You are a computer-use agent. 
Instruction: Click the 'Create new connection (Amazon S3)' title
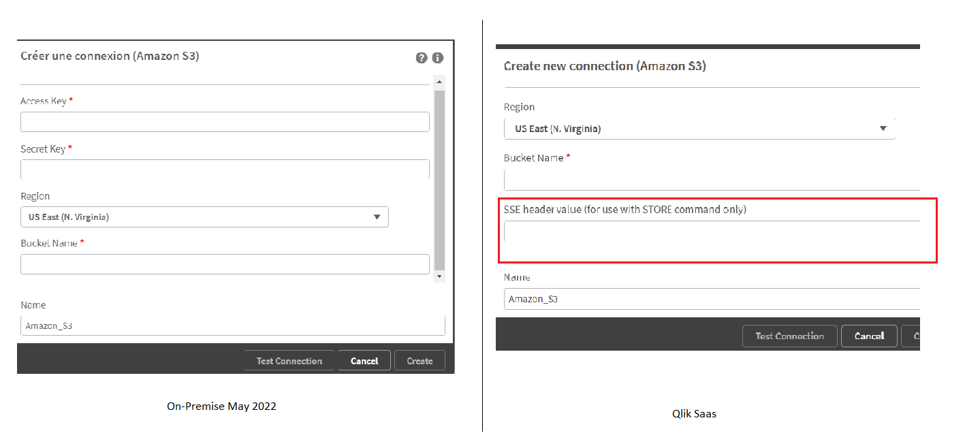[x=605, y=66]
